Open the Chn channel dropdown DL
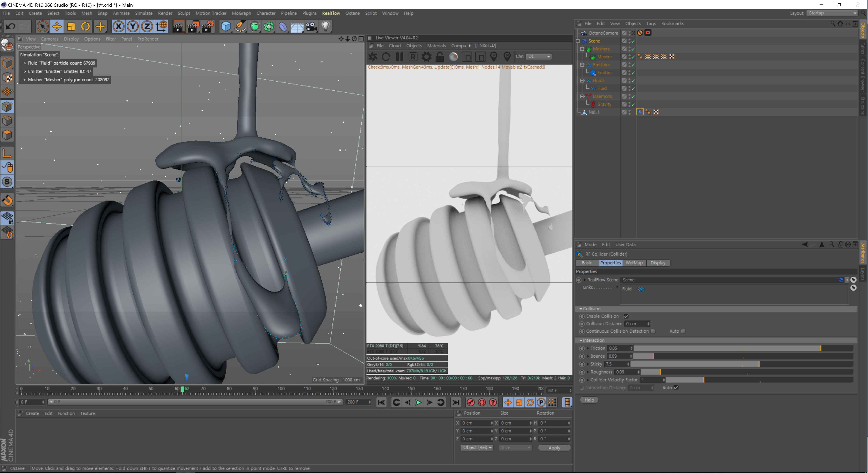This screenshot has height=473, width=868. [x=538, y=56]
